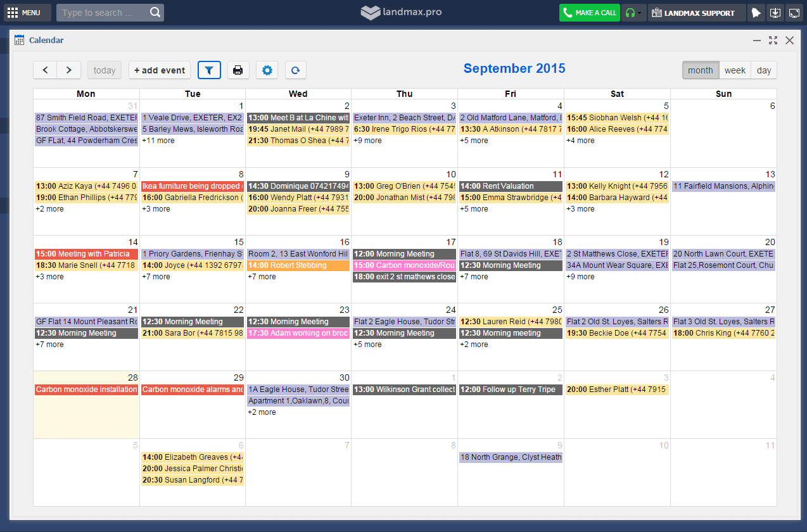Print the calendar

[x=238, y=70]
